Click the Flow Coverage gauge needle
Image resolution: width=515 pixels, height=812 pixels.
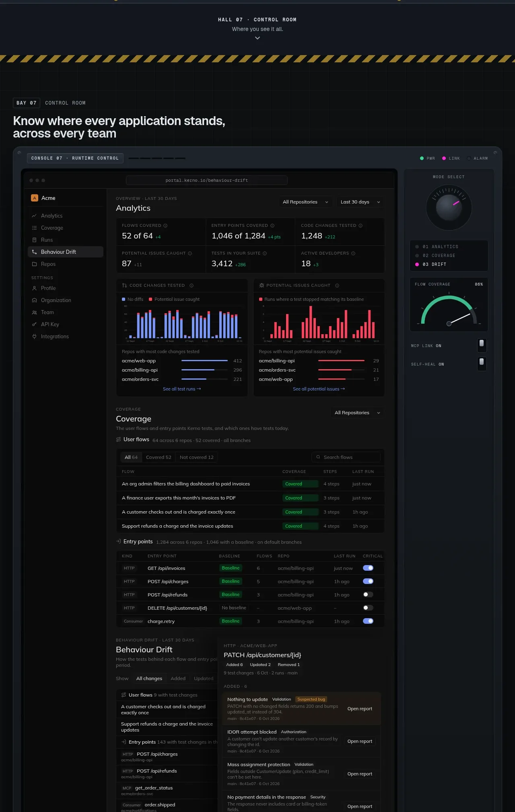click(460, 319)
